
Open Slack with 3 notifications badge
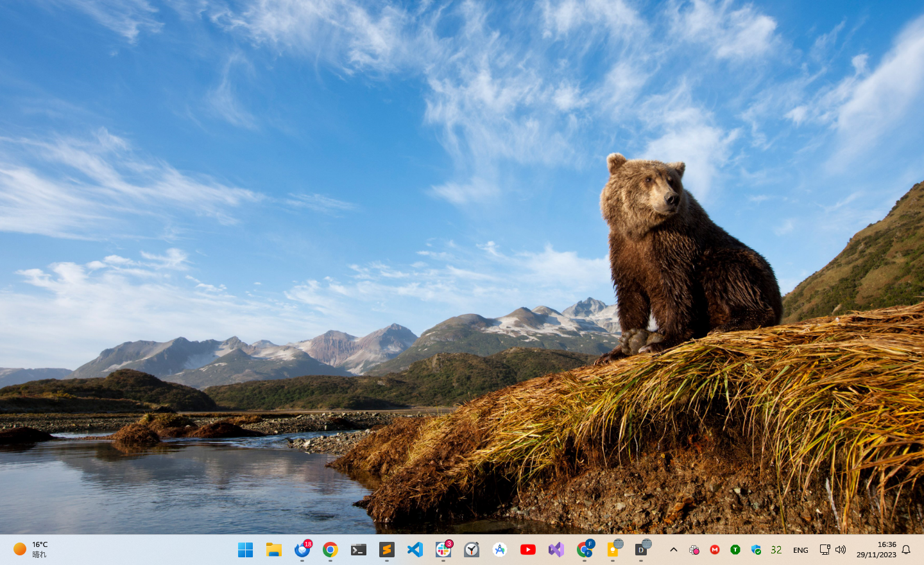443,550
